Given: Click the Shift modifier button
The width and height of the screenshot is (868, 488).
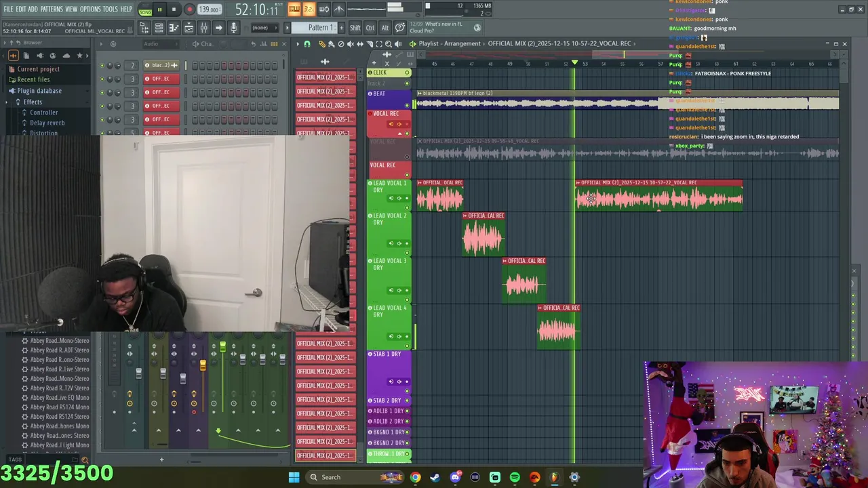Looking at the screenshot, I should click(355, 28).
